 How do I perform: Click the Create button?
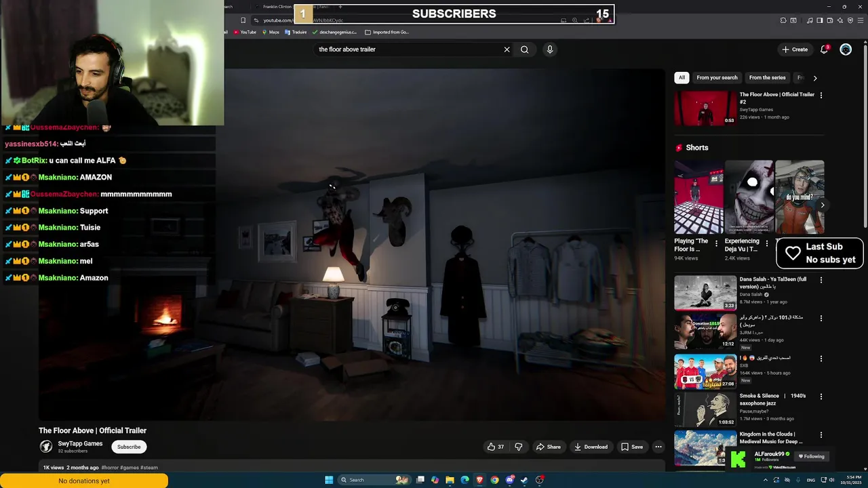pos(795,49)
